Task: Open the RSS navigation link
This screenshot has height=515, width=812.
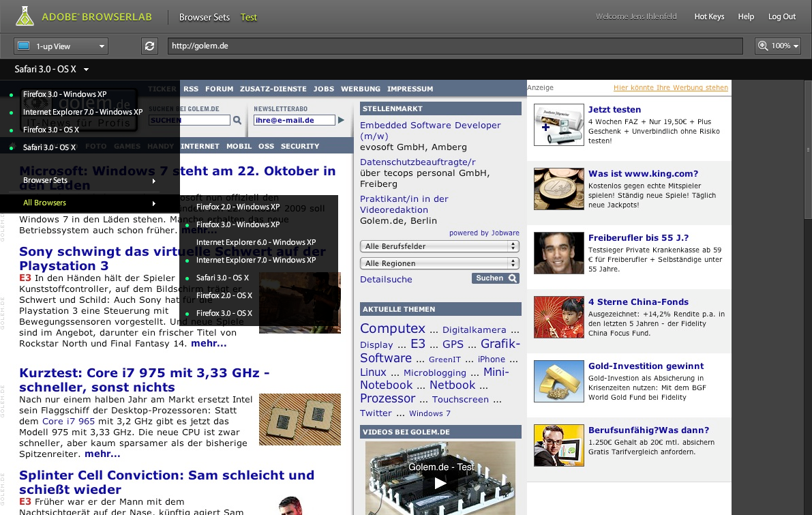Action: 191,89
